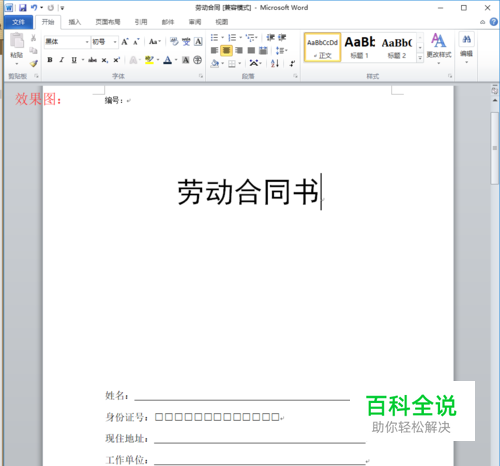Open the Bullets list dropdown
This screenshot has width=500, height=466.
(222, 37)
